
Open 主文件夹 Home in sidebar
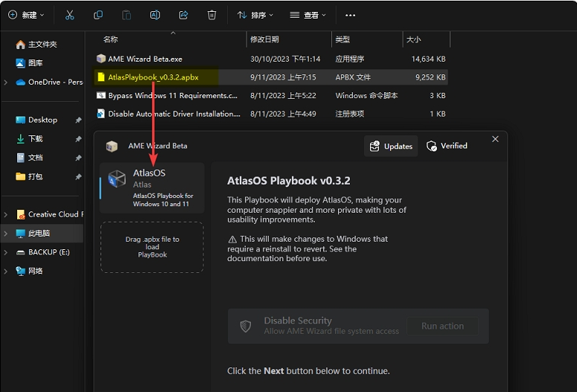point(36,45)
